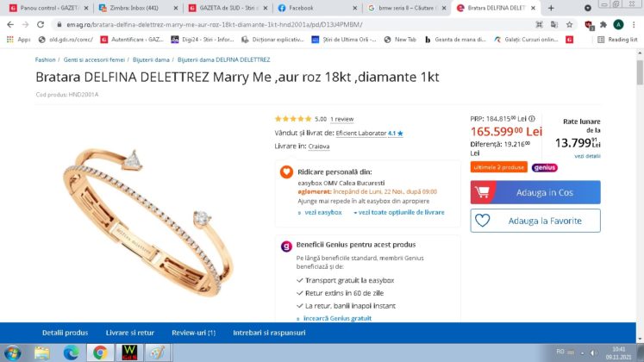Open the Review-uri (1) section tab
644x362 pixels.
pos(193,333)
